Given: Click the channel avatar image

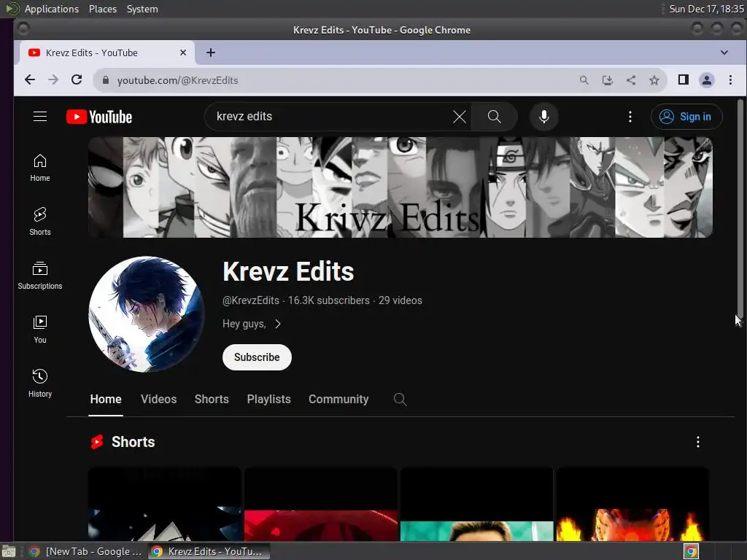Looking at the screenshot, I should click(x=146, y=314).
